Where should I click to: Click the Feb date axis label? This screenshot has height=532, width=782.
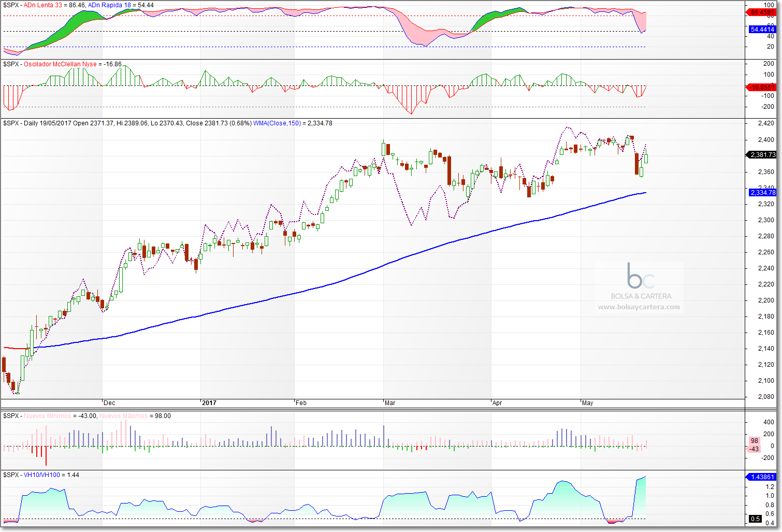pyautogui.click(x=301, y=403)
